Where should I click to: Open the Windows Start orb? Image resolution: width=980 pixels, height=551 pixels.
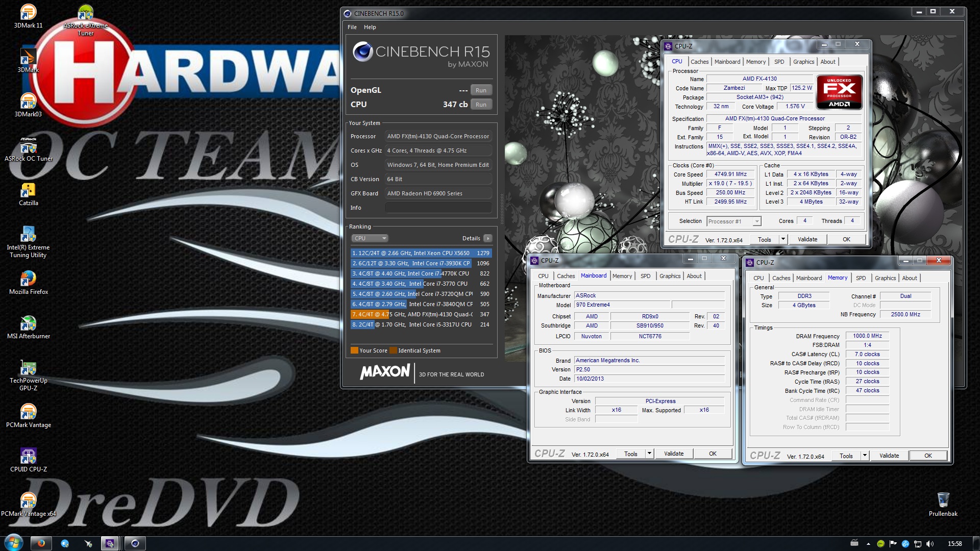pyautogui.click(x=13, y=543)
